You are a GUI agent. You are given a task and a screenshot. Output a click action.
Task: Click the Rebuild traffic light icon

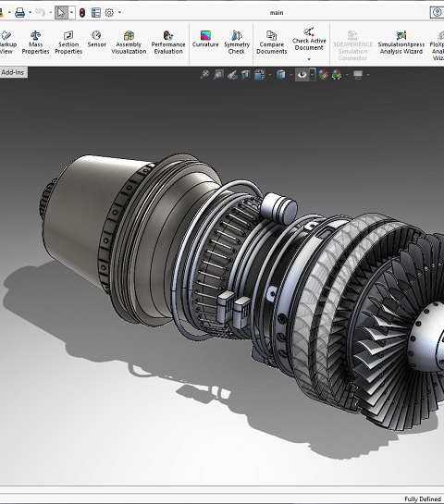click(82, 13)
